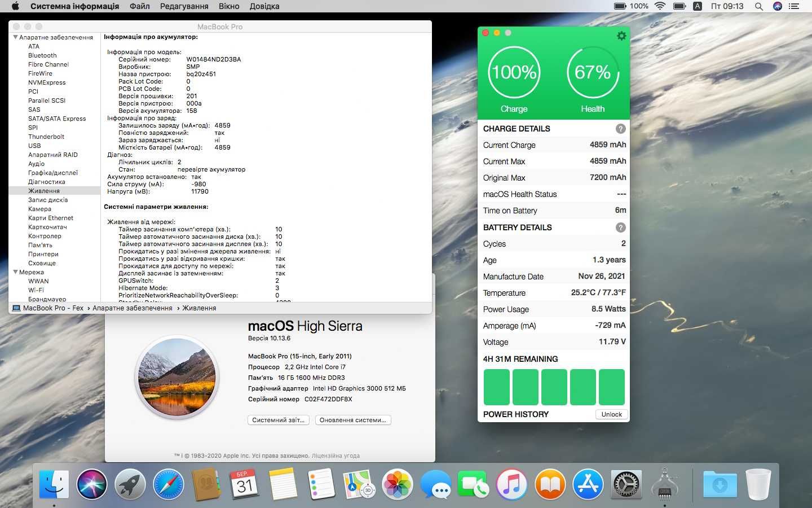Open System Preferences gear in Dock
Screen dimensions: 812x508
[626, 484]
